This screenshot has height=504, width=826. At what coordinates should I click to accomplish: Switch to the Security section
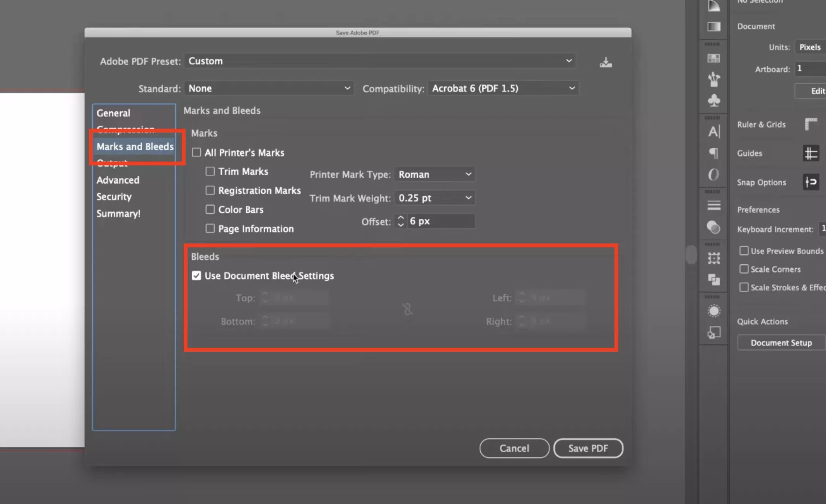114,197
